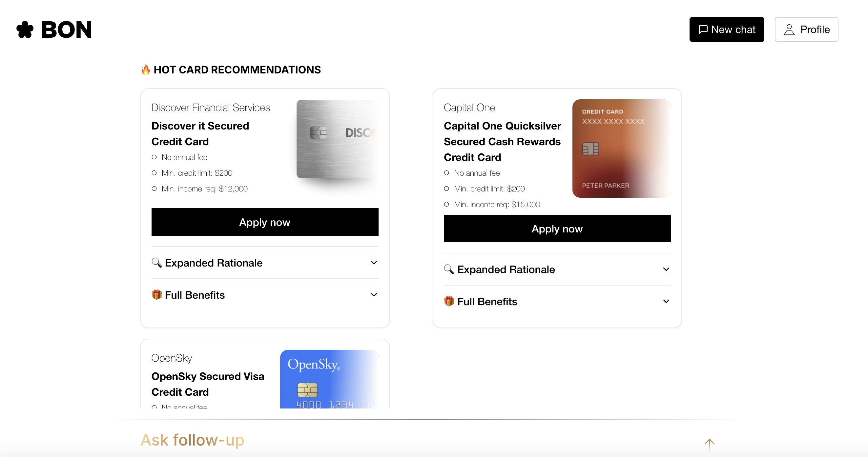Screen dimensions: 868x457
Task: Click the magnifier icon in Capital One's Expanded Rationale
Action: tap(449, 269)
